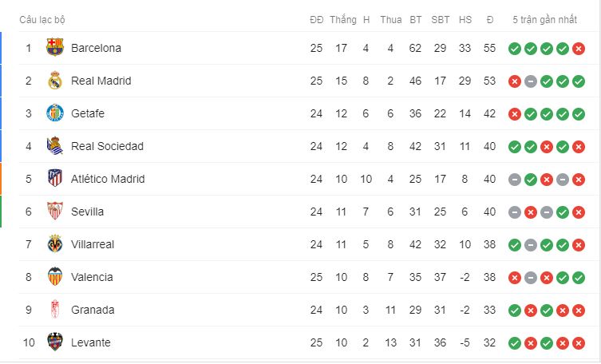The height and width of the screenshot is (364, 601).
Task: Click the '5 trận gần nhất' column header
Action: point(544,19)
